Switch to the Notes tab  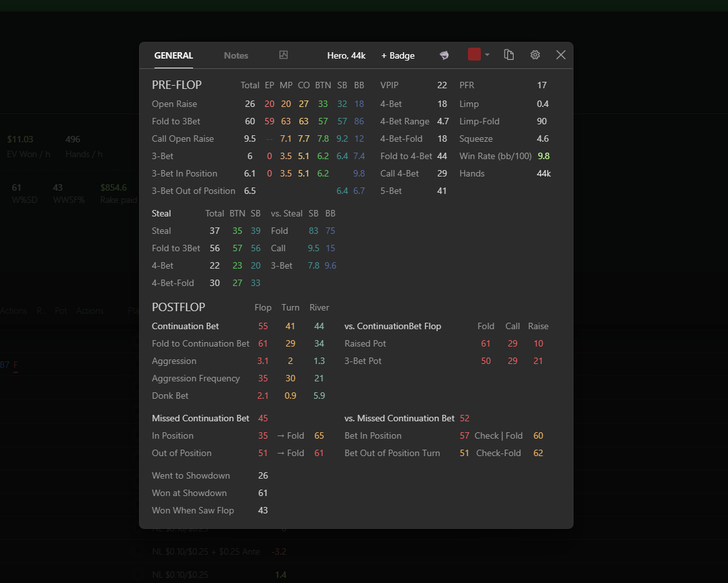click(x=236, y=55)
